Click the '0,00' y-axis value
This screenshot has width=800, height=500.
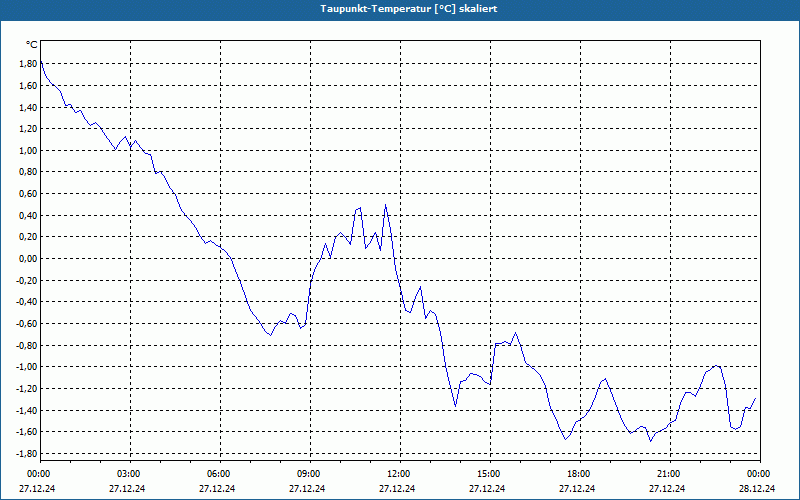[x=29, y=259]
